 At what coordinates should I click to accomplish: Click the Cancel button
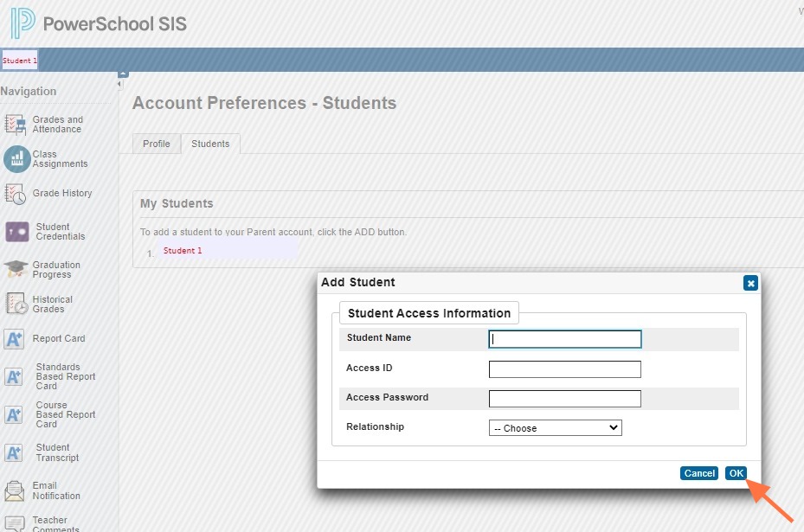699,473
